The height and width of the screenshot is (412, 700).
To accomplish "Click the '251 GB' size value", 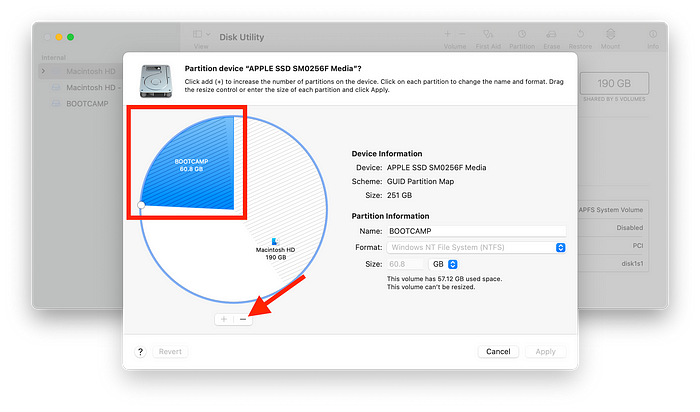I will 399,195.
